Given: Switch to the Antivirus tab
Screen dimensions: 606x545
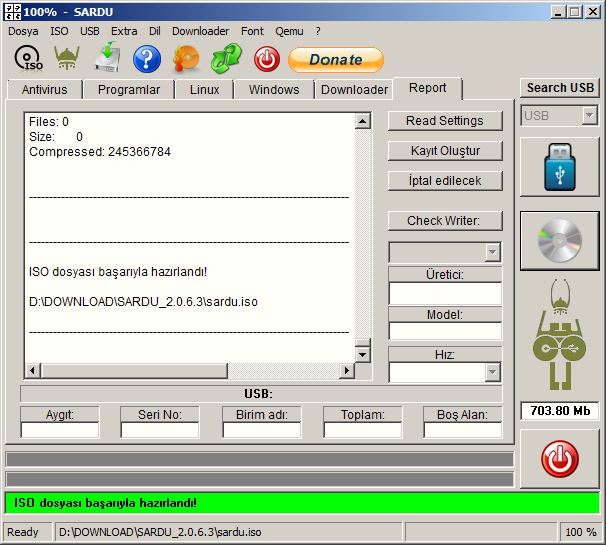Looking at the screenshot, I should pyautogui.click(x=44, y=90).
